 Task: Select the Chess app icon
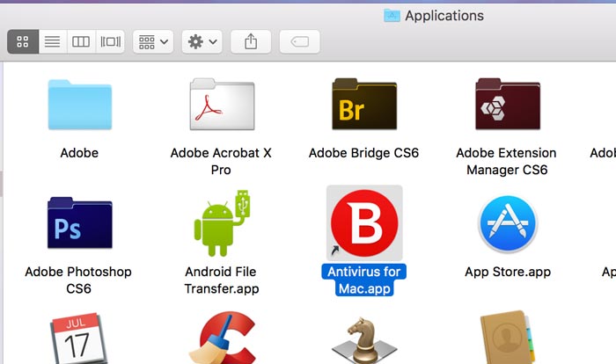[x=364, y=340]
